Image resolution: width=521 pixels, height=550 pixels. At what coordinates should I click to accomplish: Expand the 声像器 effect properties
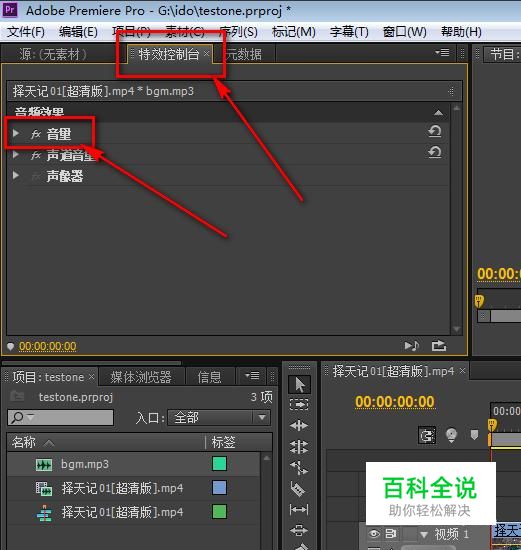[x=16, y=175]
